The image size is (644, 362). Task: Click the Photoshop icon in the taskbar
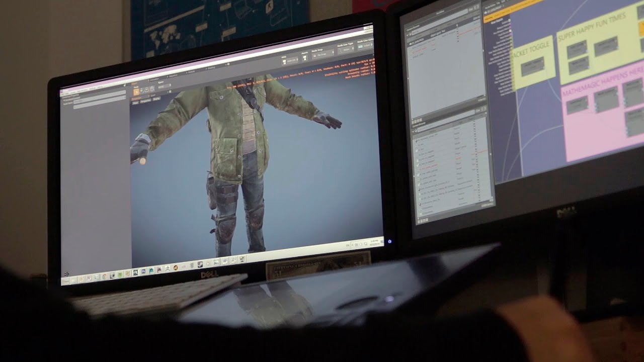pyautogui.click(x=143, y=271)
